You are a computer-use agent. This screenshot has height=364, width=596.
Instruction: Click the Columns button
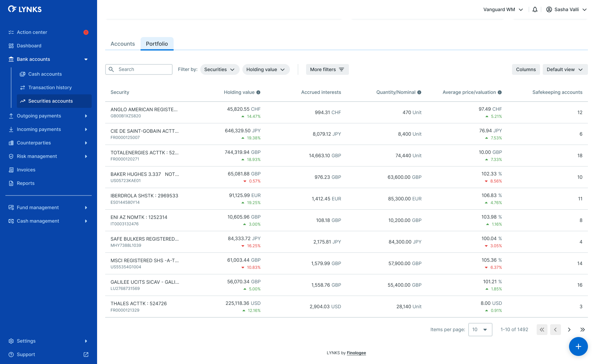tap(526, 69)
